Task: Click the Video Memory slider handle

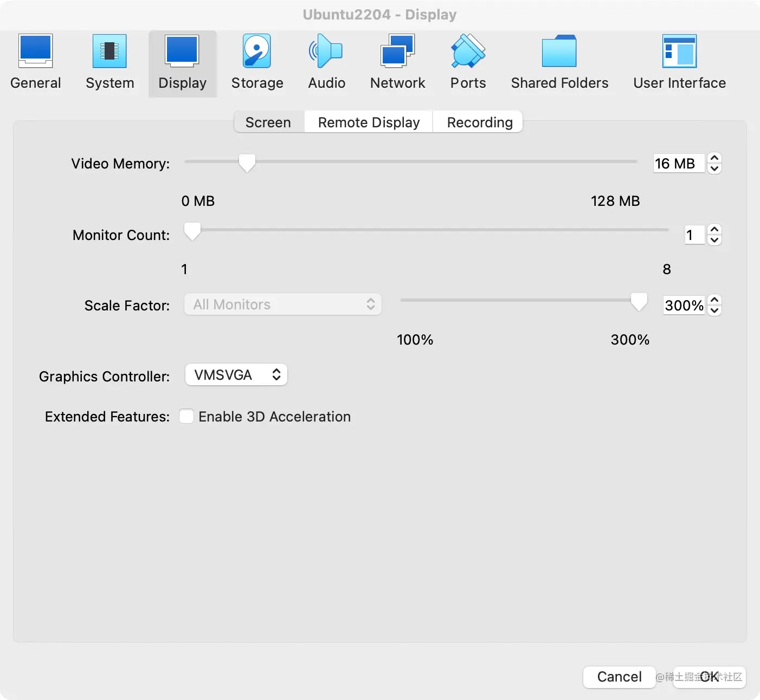Action: pos(247,163)
